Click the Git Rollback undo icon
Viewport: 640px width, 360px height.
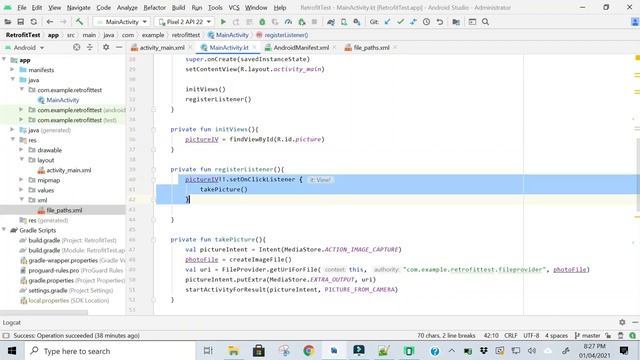(x=440, y=22)
